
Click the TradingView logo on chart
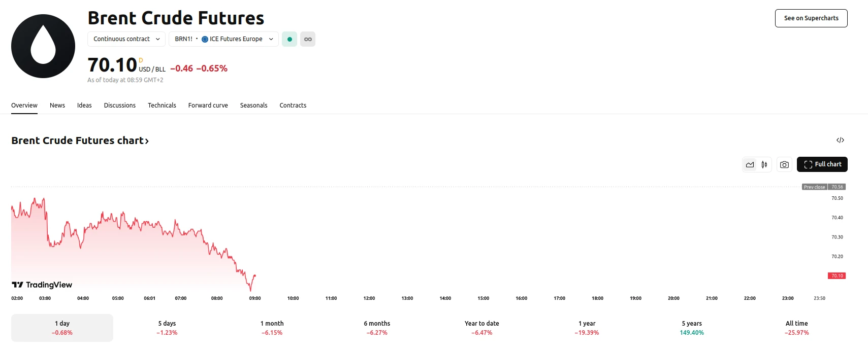click(42, 285)
